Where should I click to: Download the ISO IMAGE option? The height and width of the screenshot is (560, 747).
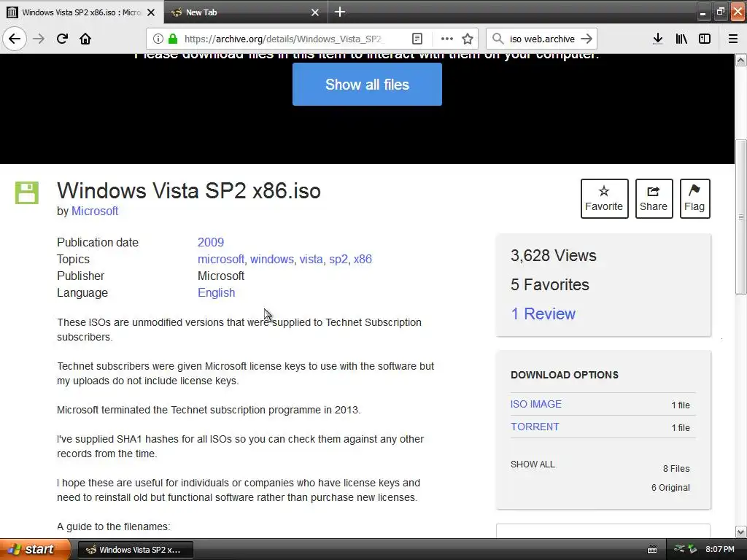point(536,404)
